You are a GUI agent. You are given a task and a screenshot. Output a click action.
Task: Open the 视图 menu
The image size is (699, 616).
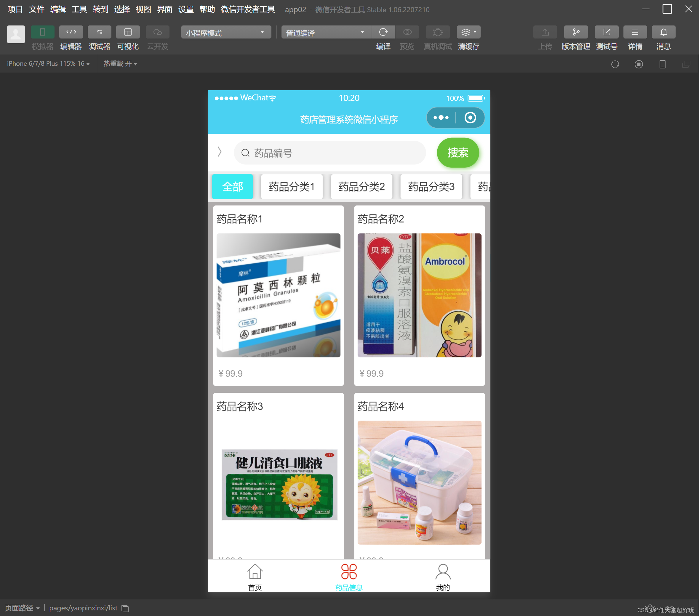[x=143, y=9]
